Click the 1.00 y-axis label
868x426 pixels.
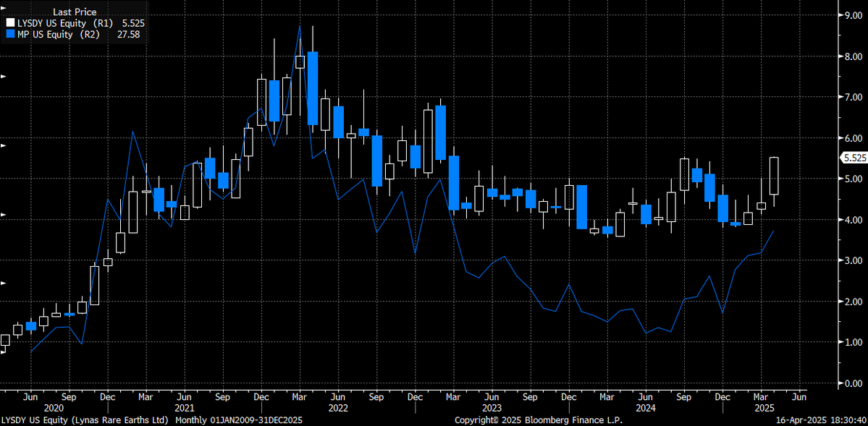[x=853, y=342]
